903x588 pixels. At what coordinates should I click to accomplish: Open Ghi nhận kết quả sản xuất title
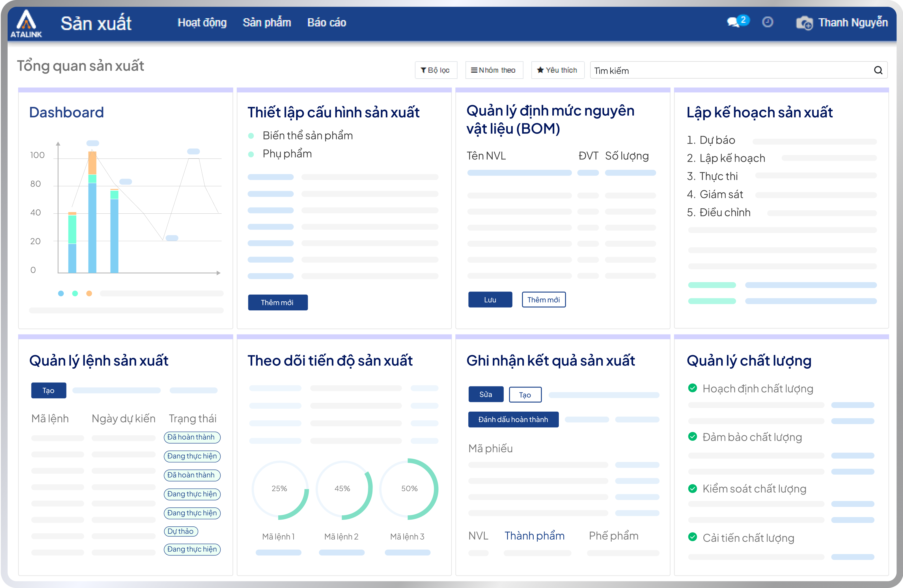[x=551, y=360]
